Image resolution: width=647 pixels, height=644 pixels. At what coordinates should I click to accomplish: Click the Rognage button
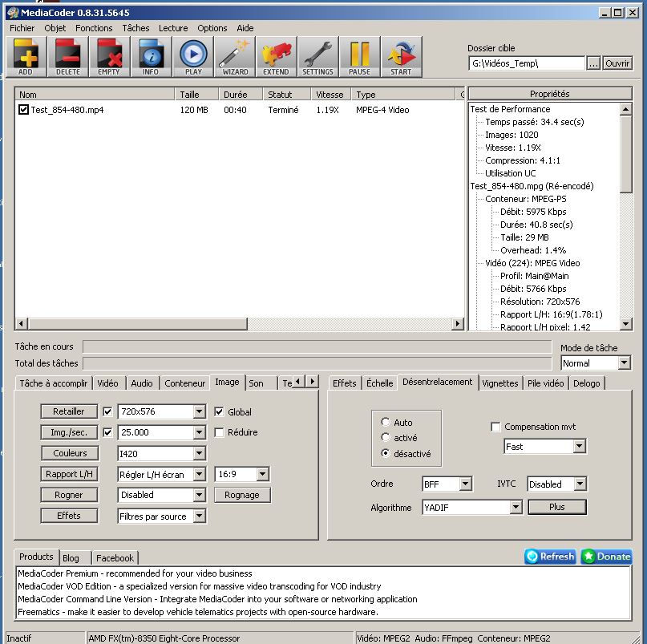pyautogui.click(x=241, y=495)
